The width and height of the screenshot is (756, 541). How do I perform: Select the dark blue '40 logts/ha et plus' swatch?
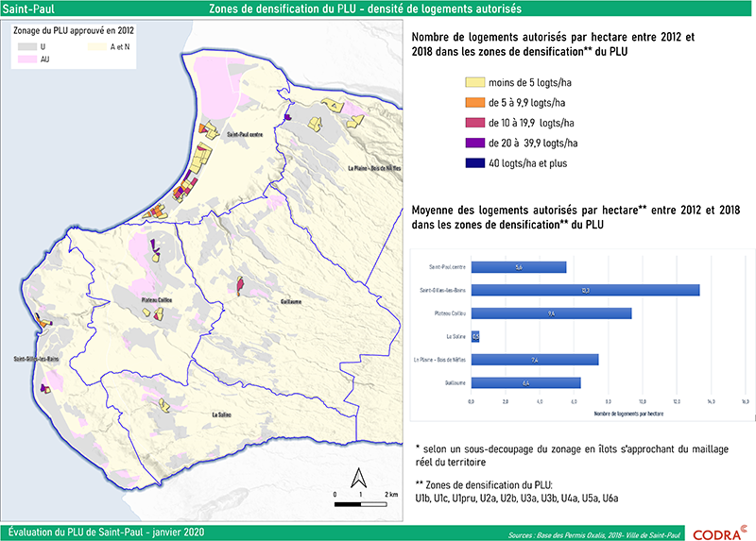coord(474,163)
